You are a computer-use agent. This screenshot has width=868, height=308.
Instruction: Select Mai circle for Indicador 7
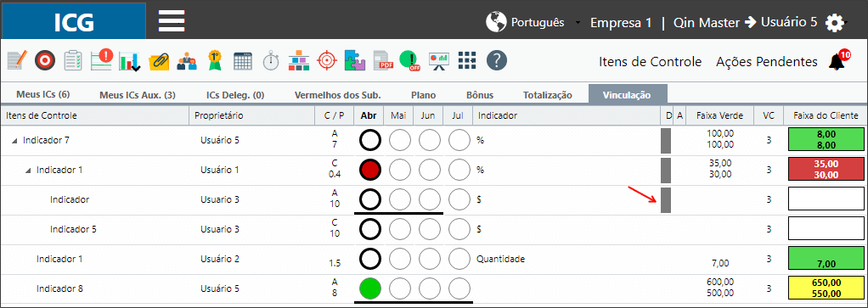(x=400, y=141)
